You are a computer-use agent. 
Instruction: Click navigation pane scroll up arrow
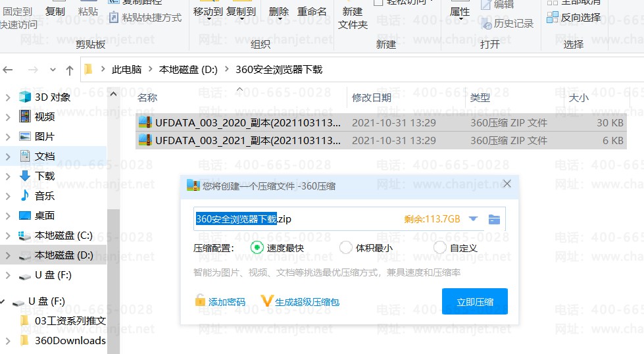(113, 94)
